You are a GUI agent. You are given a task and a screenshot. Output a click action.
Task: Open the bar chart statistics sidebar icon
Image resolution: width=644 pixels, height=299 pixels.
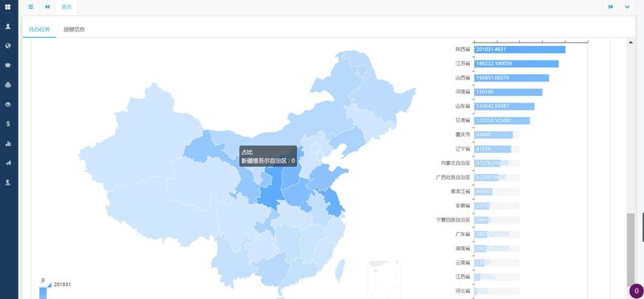(x=8, y=143)
